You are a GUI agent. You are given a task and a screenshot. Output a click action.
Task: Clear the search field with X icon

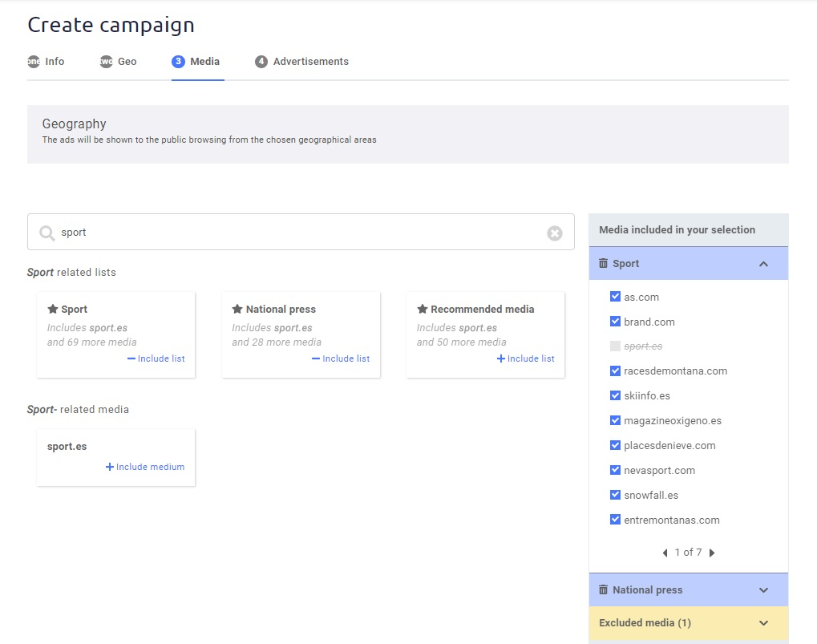(x=555, y=233)
